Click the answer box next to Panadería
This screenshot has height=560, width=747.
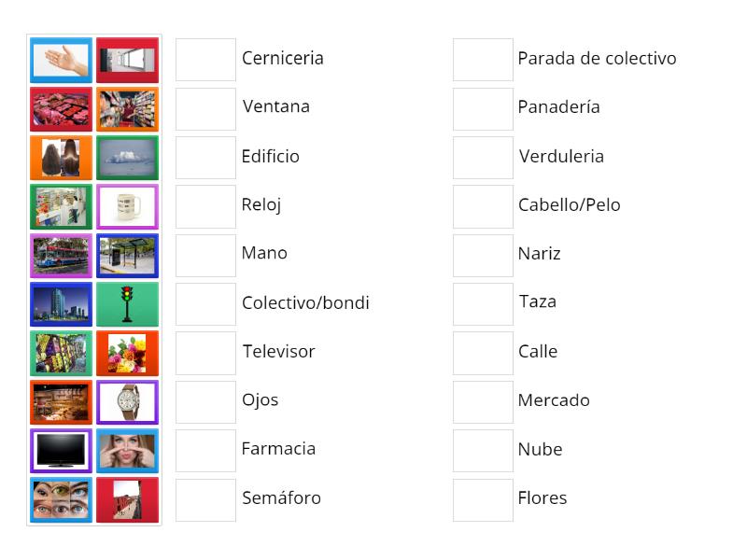[482, 108]
